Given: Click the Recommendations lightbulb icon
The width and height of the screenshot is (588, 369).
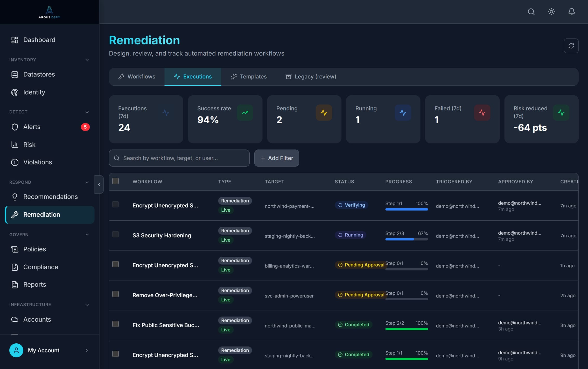Looking at the screenshot, I should (15, 197).
